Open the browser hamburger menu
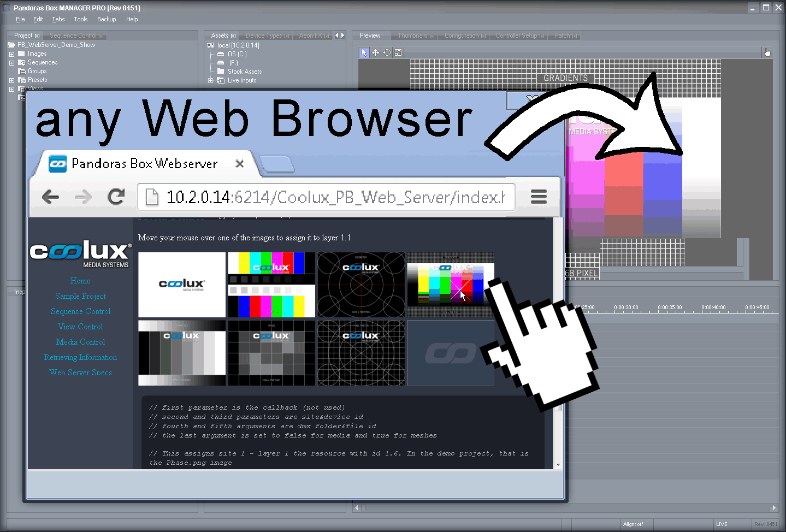Viewport: 786px width, 532px height. pos(539,197)
